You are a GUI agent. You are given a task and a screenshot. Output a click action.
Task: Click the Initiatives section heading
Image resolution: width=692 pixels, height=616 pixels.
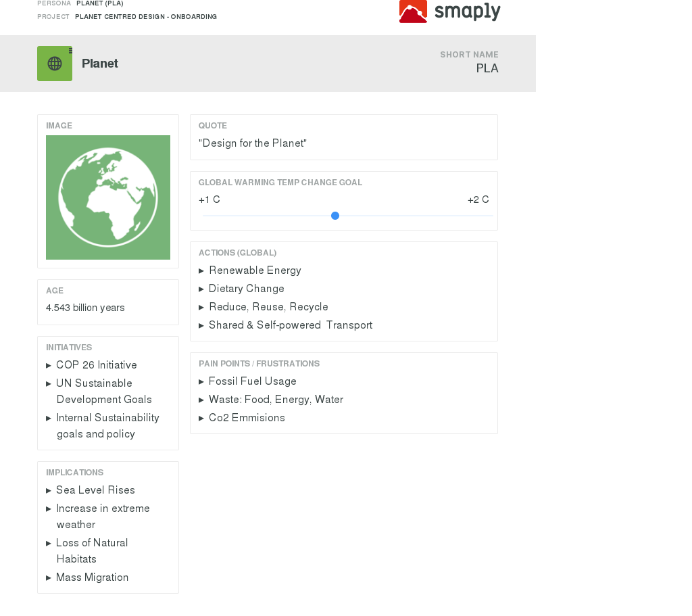pos(69,348)
